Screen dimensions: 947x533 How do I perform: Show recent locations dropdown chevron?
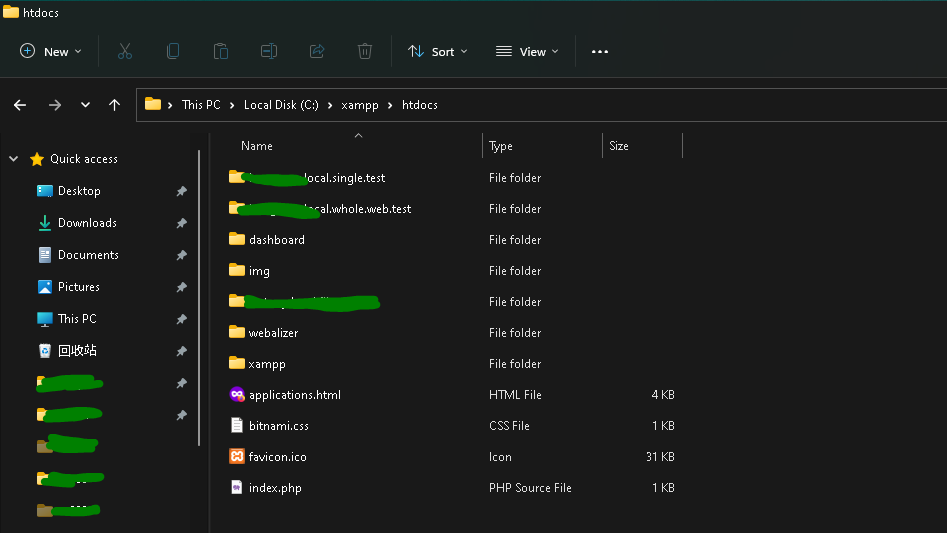[x=85, y=105]
